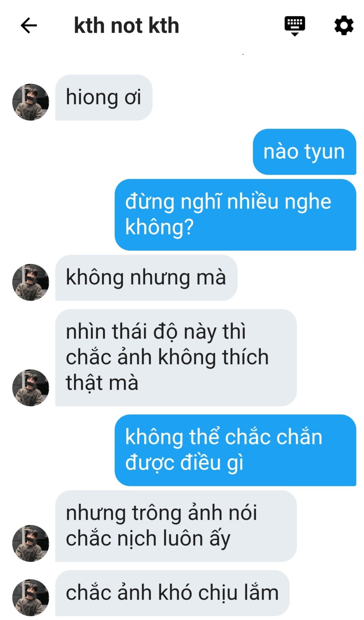
Task: Tap the "kth not kth" chat title
Action: [127, 26]
